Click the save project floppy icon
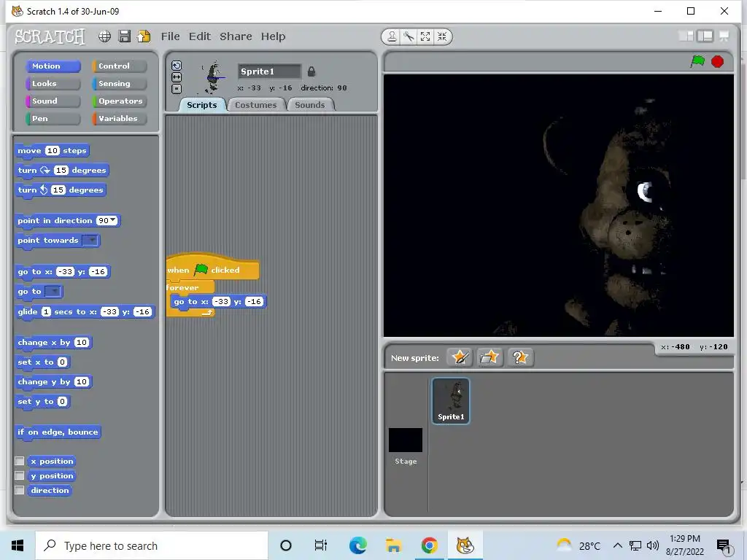The width and height of the screenshot is (747, 560). [124, 36]
